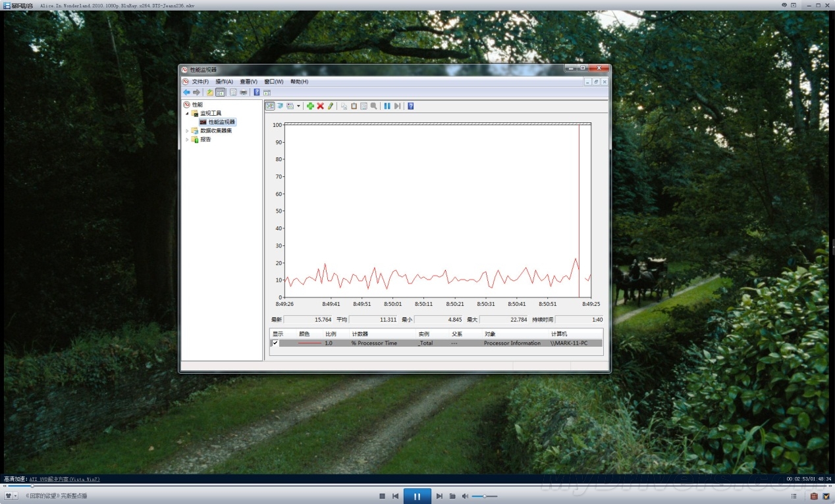This screenshot has width=835, height=504.
Task: Open the 文件(F) menu
Action: tap(200, 82)
